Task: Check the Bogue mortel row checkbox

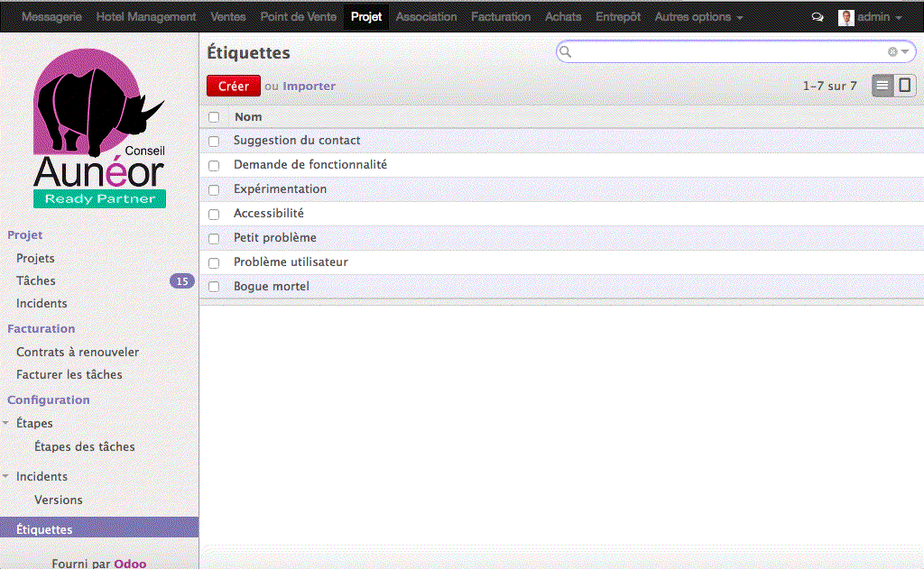Action: [x=214, y=286]
